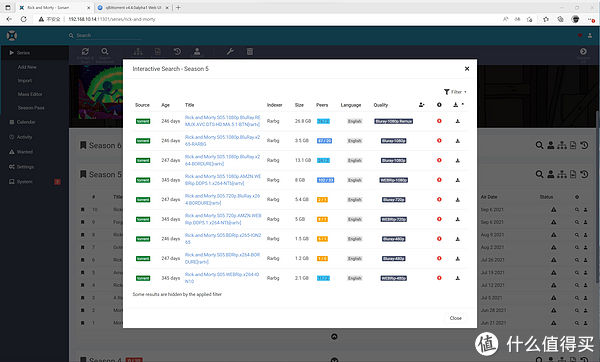This screenshot has height=362, width=600.
Task: Sort by download column header caret
Action: tap(463, 104)
